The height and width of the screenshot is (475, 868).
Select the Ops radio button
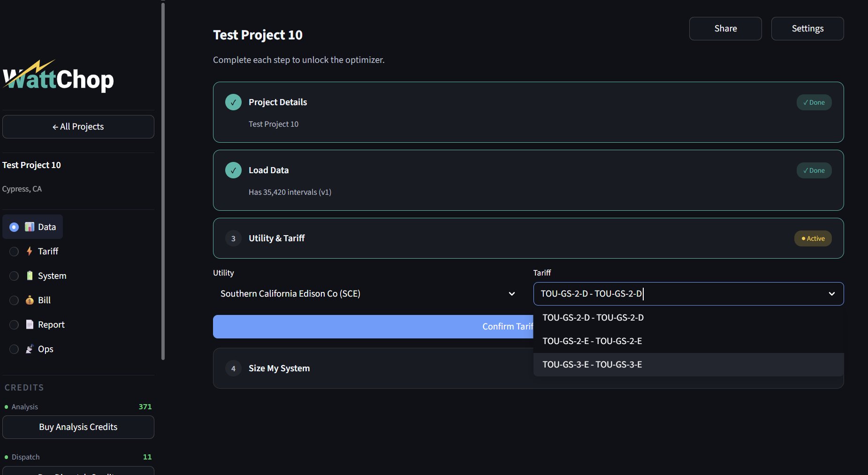click(14, 349)
